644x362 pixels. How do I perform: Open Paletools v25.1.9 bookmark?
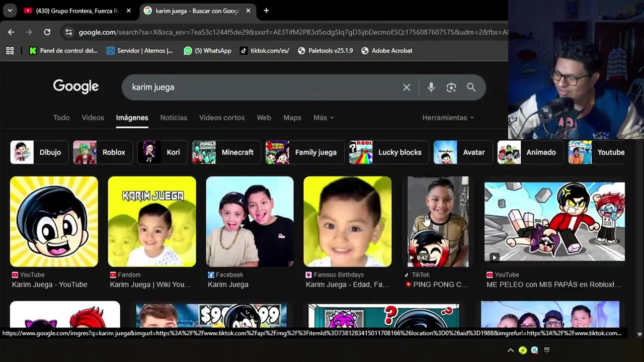(325, 50)
